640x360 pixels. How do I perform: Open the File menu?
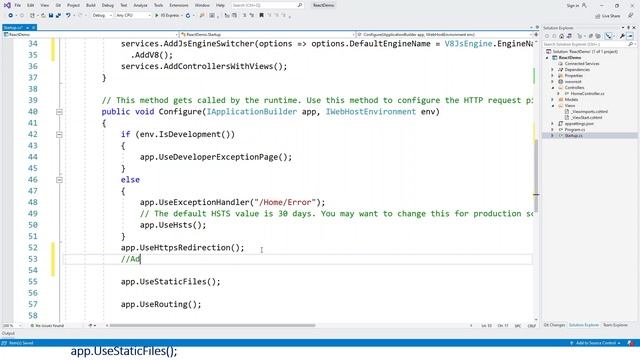[x=18, y=5]
